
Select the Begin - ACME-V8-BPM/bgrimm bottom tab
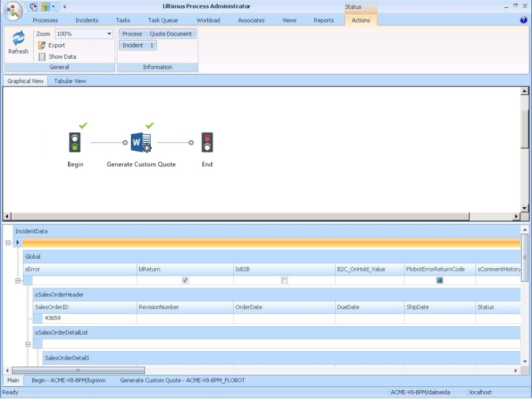pos(68,380)
